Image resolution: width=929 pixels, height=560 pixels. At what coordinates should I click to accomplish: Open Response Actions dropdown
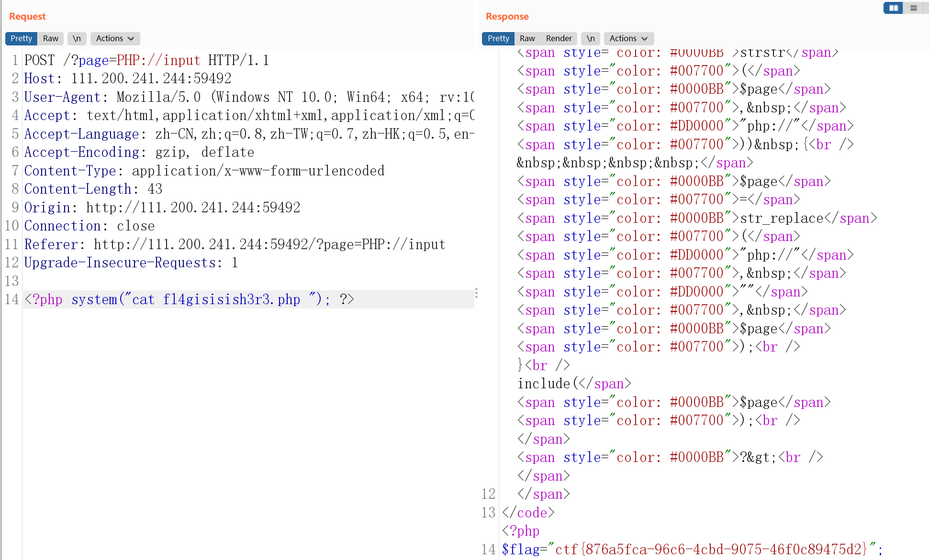[x=628, y=38]
